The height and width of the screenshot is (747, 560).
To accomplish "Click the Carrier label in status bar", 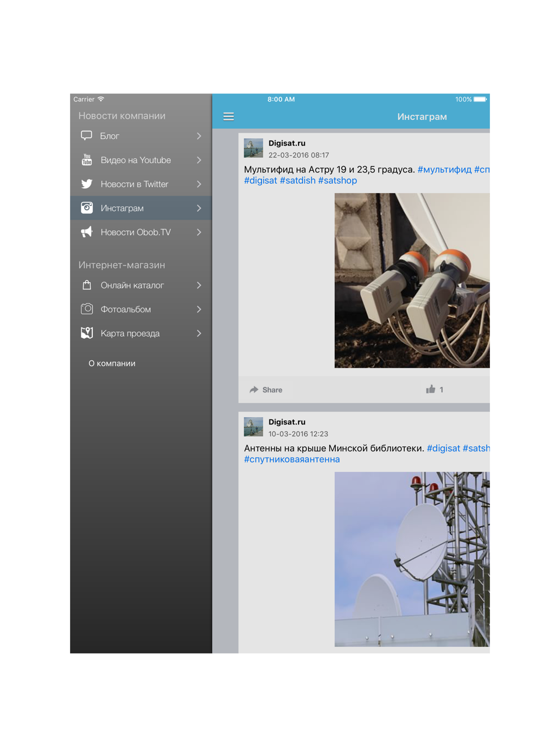I will click(x=84, y=99).
